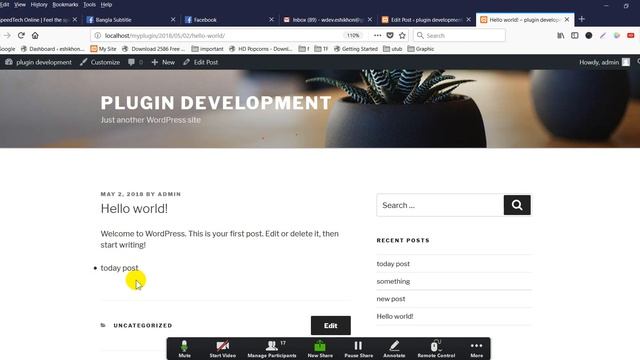Screen dimensions: 640x360
Task: Reload the current page
Action: (x=21, y=36)
